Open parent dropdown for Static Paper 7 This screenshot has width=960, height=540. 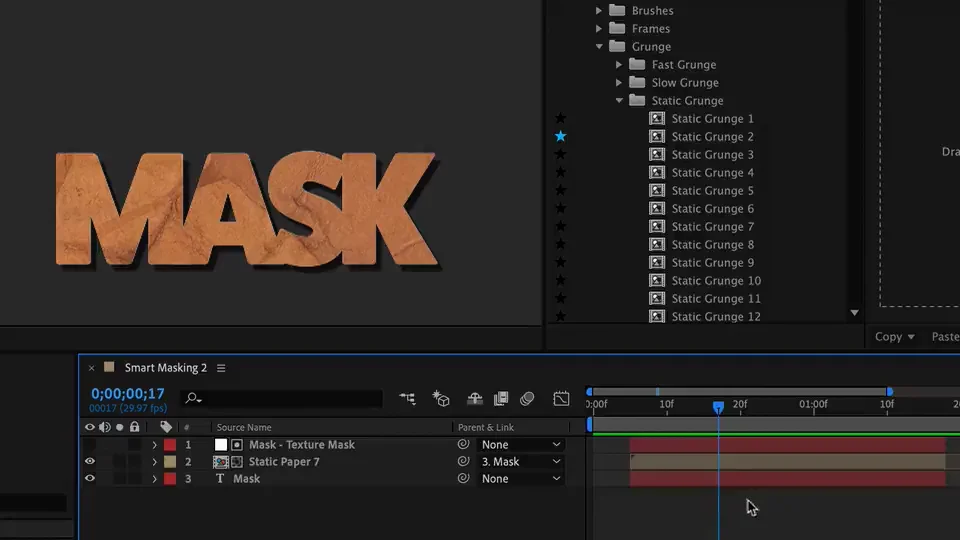(x=520, y=462)
